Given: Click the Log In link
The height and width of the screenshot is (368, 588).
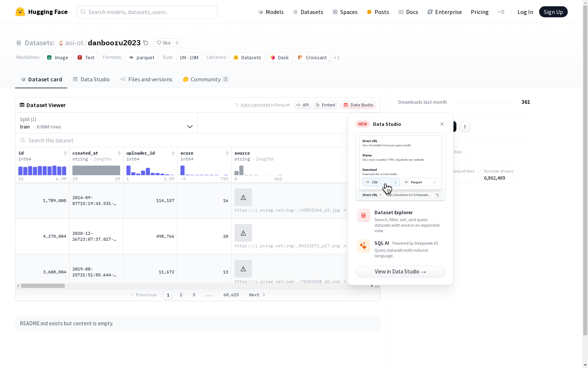Looking at the screenshot, I should pos(525,12).
